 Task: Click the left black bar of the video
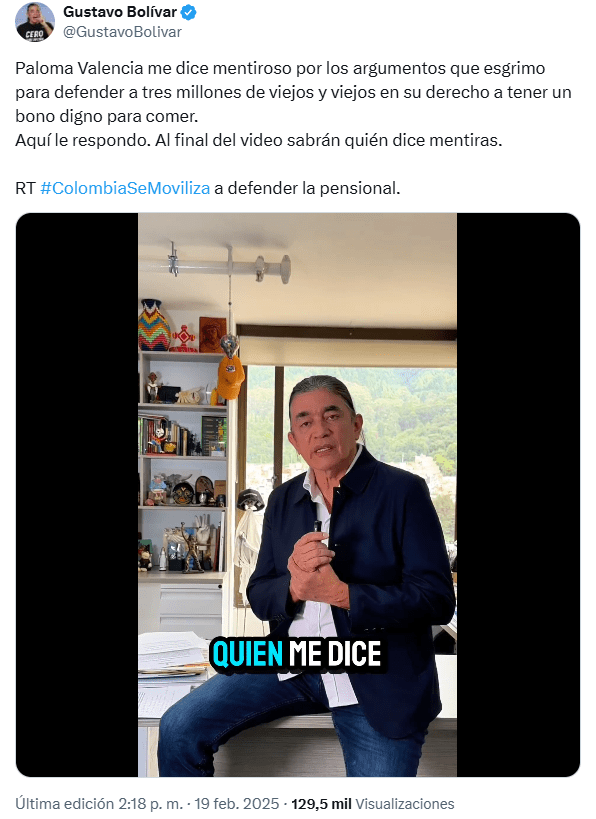point(77,495)
